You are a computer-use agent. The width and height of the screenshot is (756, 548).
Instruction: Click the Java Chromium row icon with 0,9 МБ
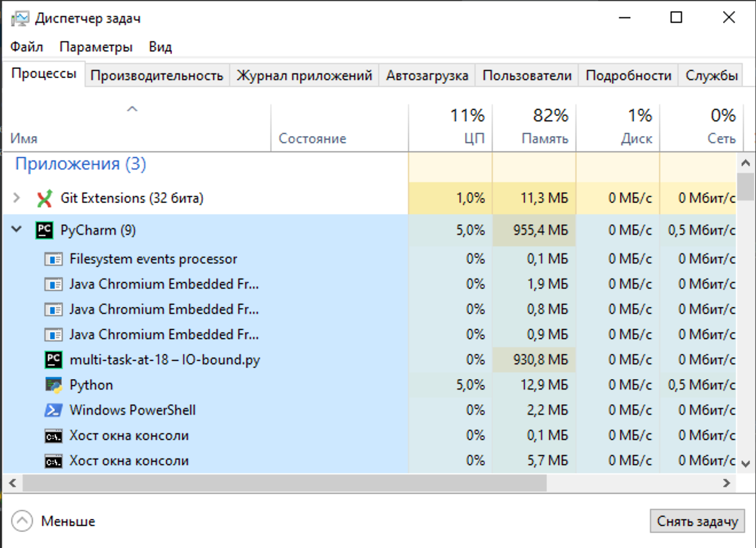(54, 335)
